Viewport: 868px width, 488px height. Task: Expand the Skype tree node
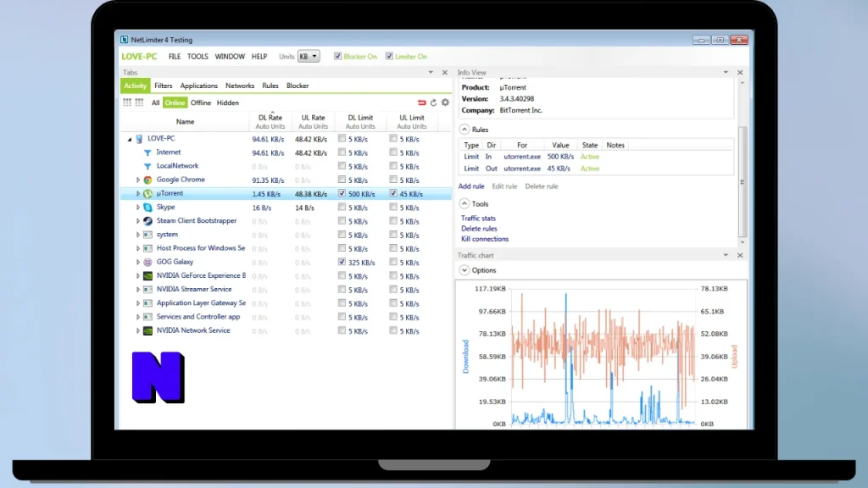point(138,208)
